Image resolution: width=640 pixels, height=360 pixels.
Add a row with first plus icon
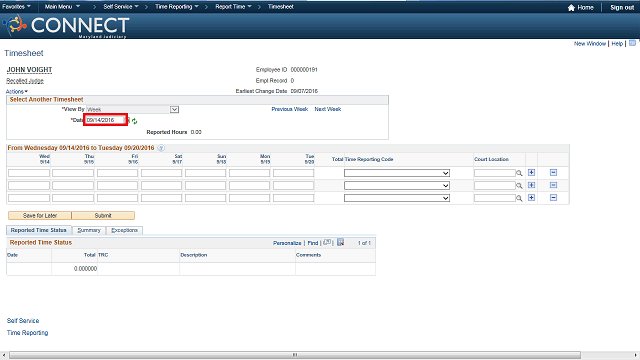click(531, 173)
